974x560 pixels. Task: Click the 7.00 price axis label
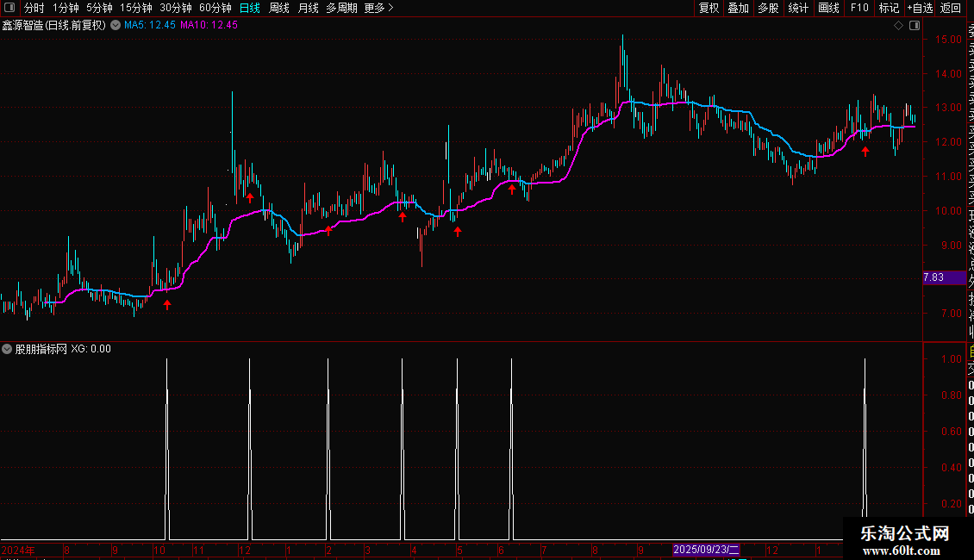952,314
